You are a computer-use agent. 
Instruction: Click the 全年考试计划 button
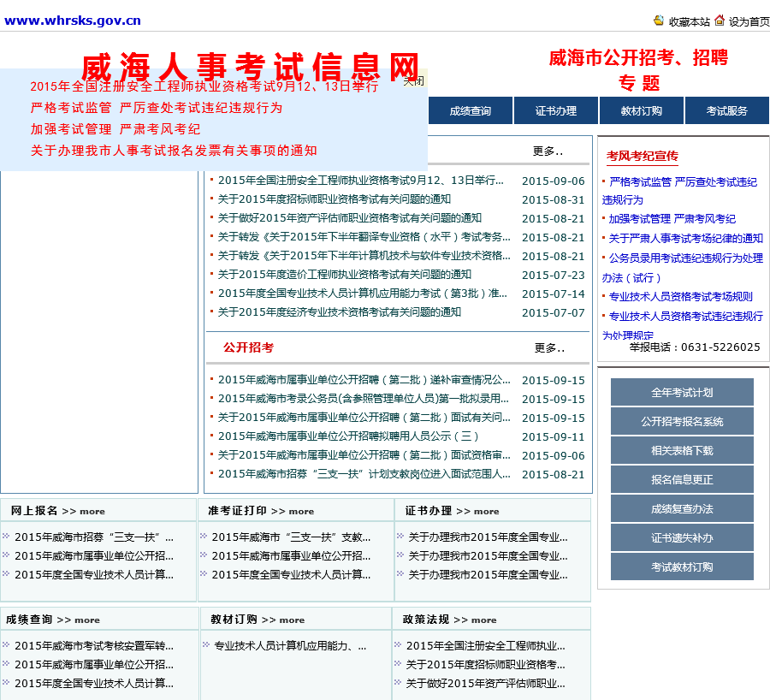682,392
